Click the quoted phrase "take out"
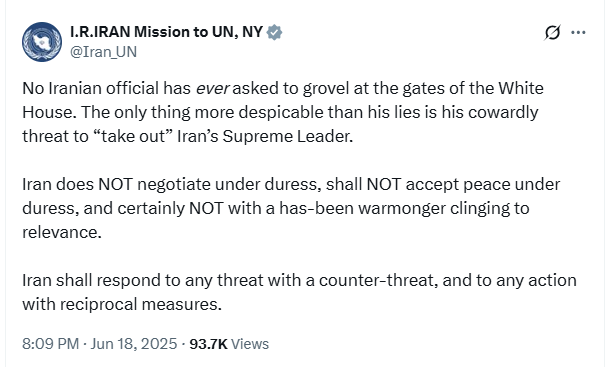Screen dimensions: 605x367 click(132, 136)
